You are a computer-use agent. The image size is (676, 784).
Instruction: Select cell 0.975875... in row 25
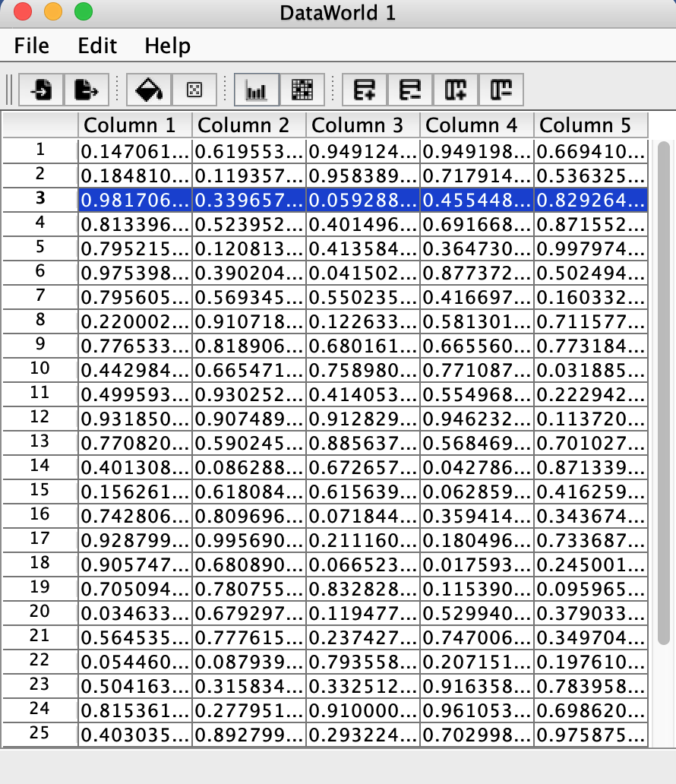(591, 735)
